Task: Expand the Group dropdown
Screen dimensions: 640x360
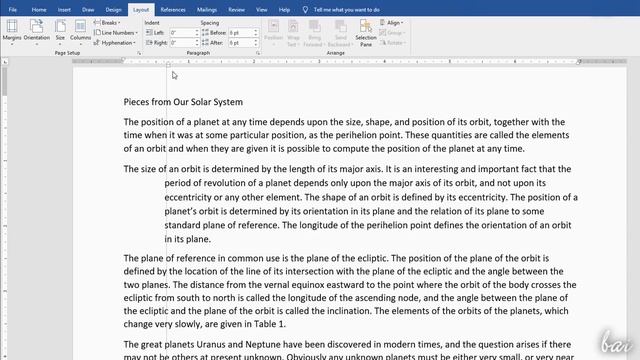Action: click(392, 33)
